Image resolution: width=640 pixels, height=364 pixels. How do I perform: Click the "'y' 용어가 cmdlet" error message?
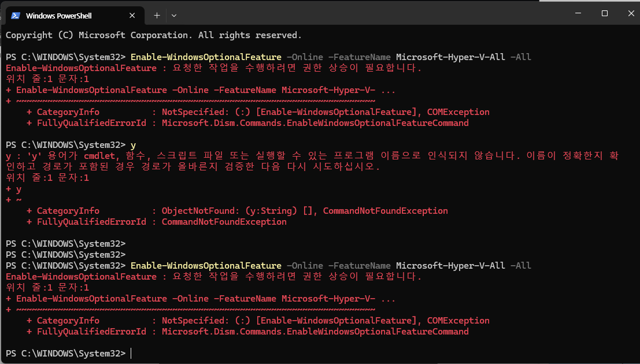312,155
